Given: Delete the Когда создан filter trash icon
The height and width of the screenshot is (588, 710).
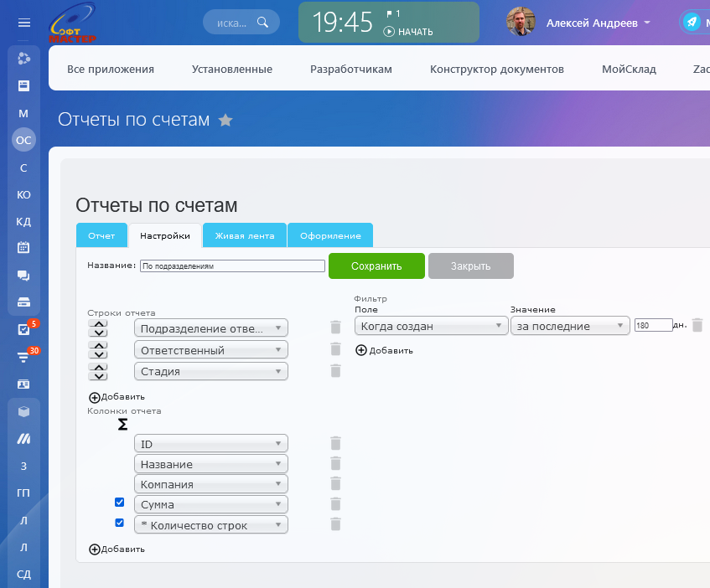Looking at the screenshot, I should tap(697, 325).
